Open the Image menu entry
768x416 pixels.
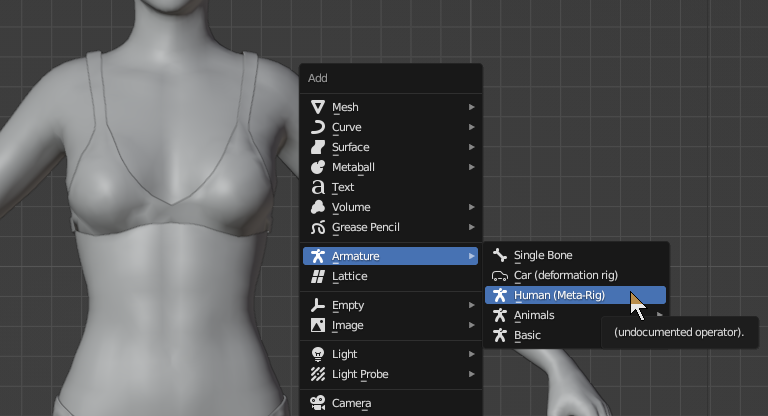tap(390, 325)
